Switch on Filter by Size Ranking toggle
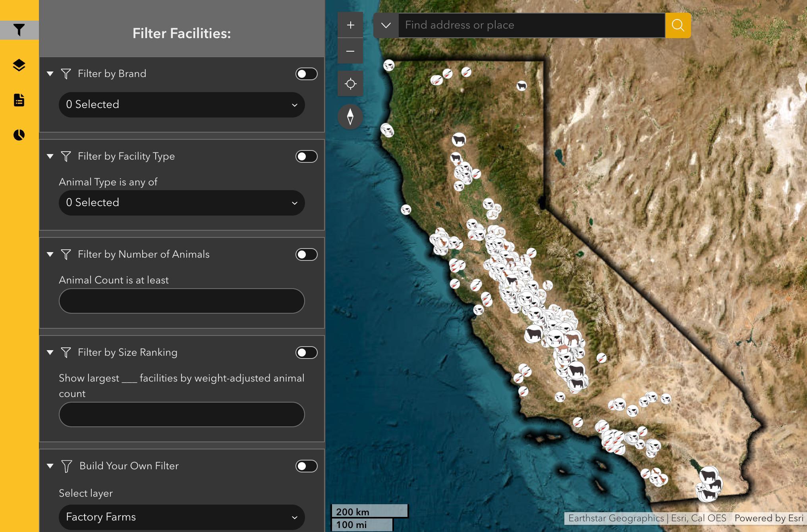 coord(306,353)
